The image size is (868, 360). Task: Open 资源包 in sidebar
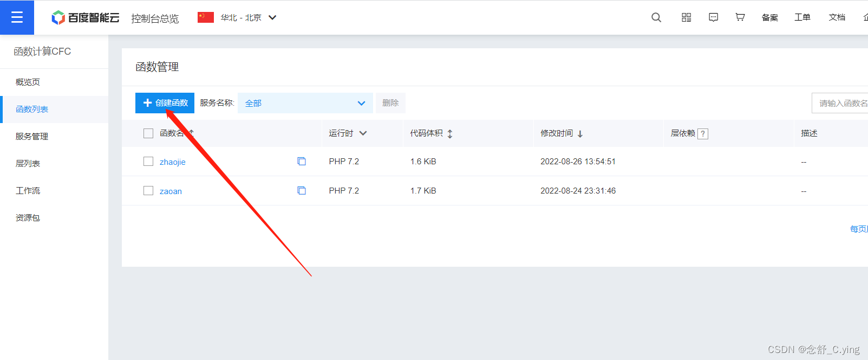28,217
